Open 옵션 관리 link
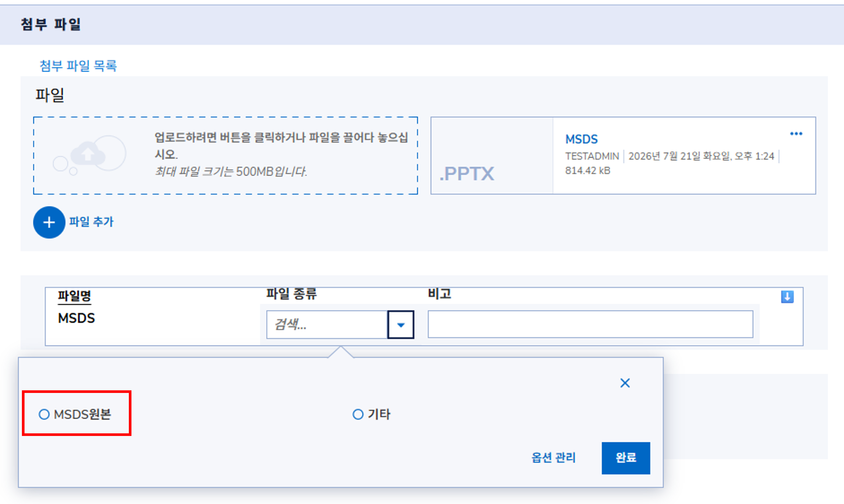Viewport: 844px width, 504px height. point(554,458)
